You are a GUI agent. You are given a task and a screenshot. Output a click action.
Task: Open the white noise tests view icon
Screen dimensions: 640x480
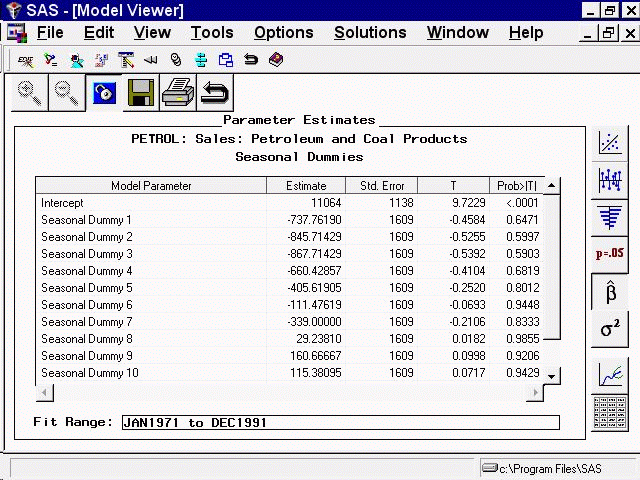tap(610, 218)
